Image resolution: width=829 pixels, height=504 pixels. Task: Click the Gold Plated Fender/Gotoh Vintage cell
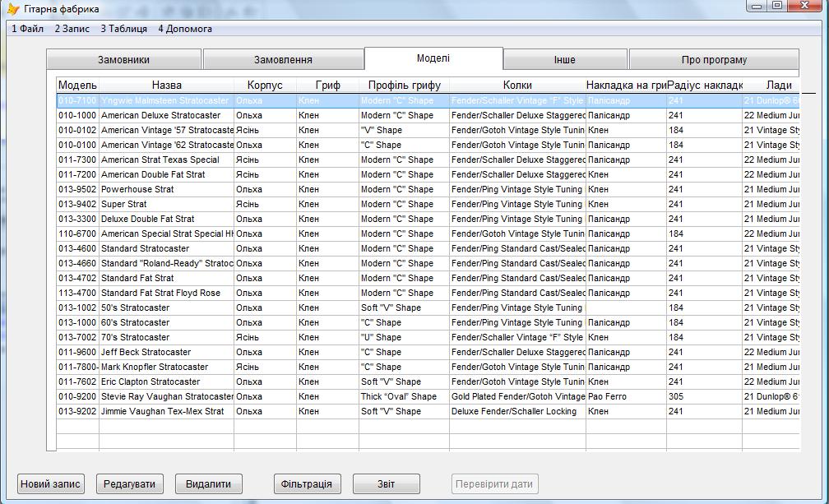coord(517,396)
